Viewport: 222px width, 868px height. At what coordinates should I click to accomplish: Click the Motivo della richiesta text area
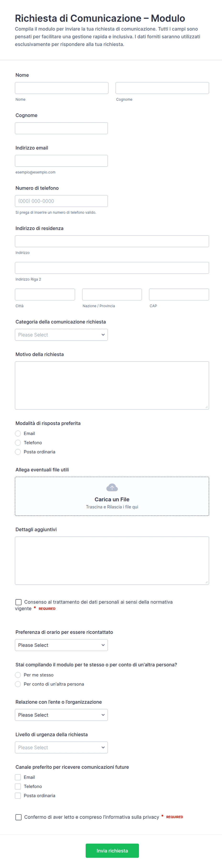coord(112,386)
